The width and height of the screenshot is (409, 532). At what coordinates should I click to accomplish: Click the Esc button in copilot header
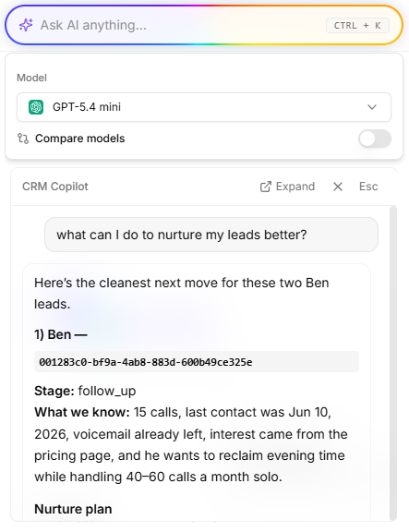pos(368,187)
